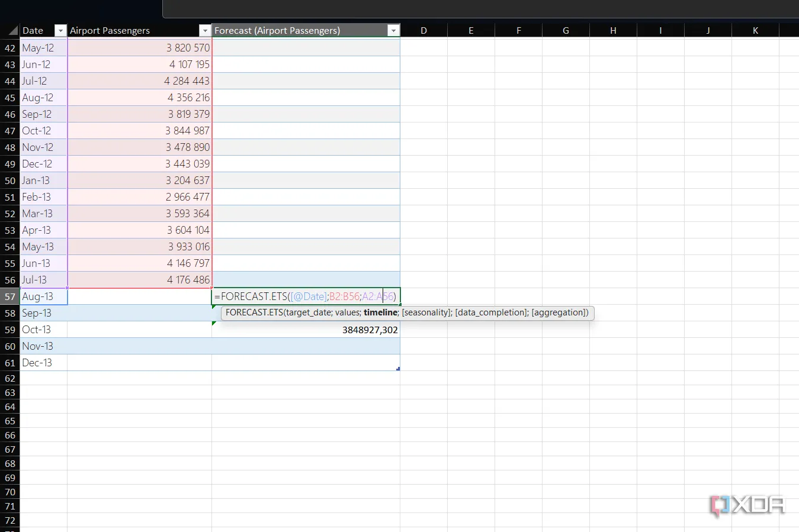Select the Dec-12 date cell

tap(44, 164)
